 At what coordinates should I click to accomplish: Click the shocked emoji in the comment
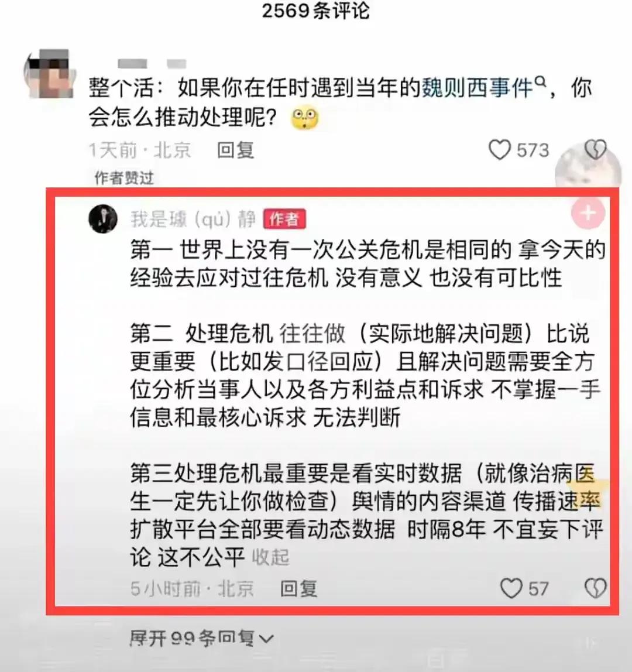[305, 118]
